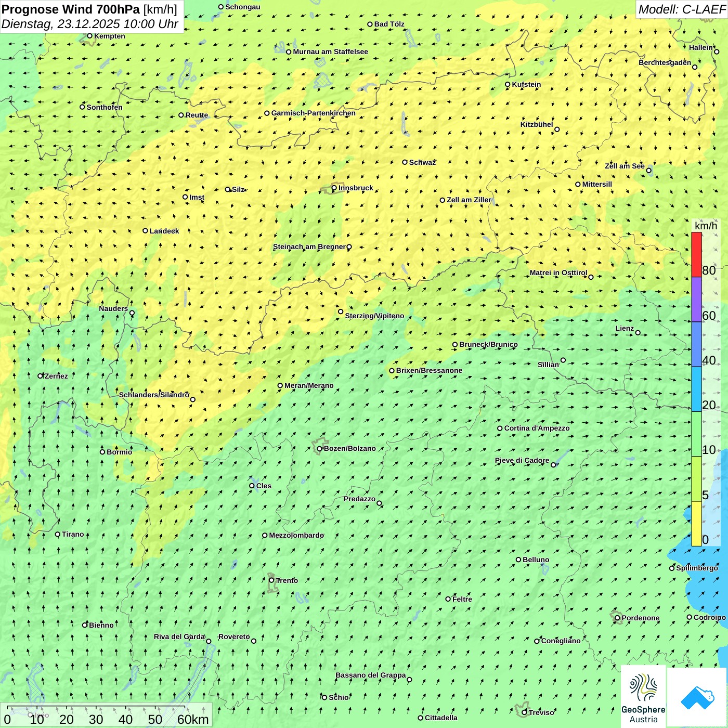The image size is (728, 728).
Task: Click the Pordenone city marker
Action: (x=617, y=618)
